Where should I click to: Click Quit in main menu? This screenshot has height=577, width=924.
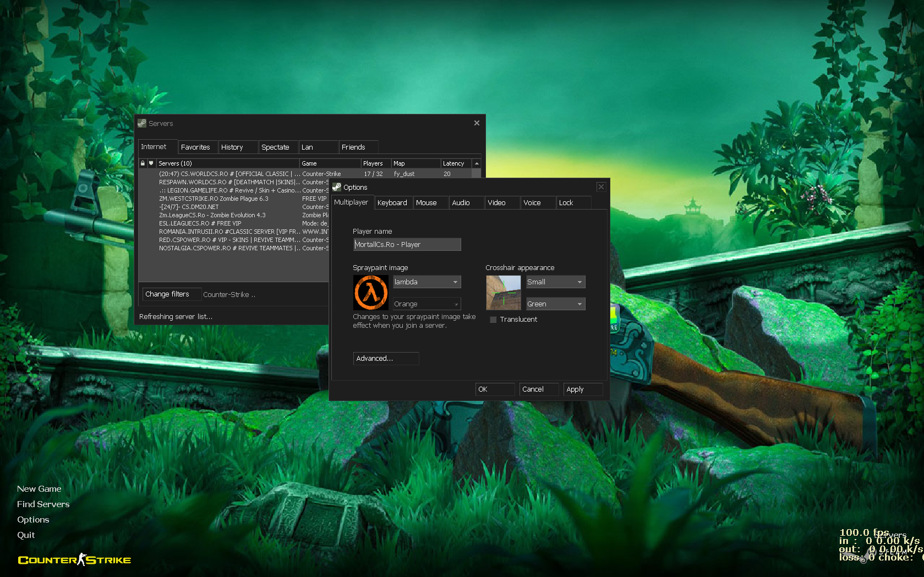[26, 535]
